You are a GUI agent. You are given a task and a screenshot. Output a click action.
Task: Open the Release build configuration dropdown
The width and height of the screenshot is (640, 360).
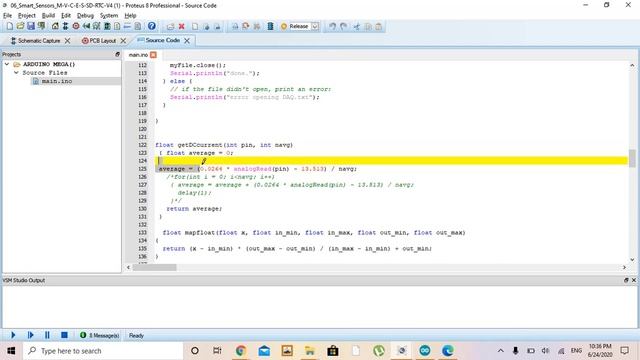coord(315,27)
